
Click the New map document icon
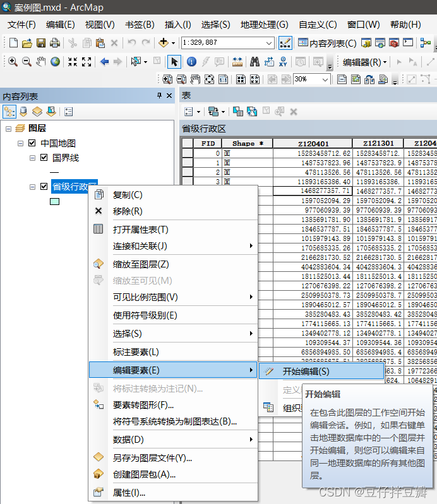tap(13, 43)
